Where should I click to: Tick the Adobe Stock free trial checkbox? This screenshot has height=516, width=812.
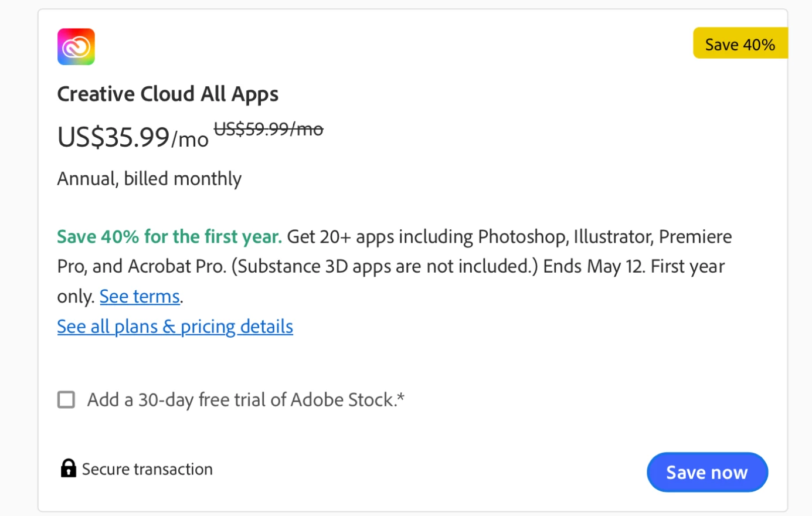pos(66,400)
